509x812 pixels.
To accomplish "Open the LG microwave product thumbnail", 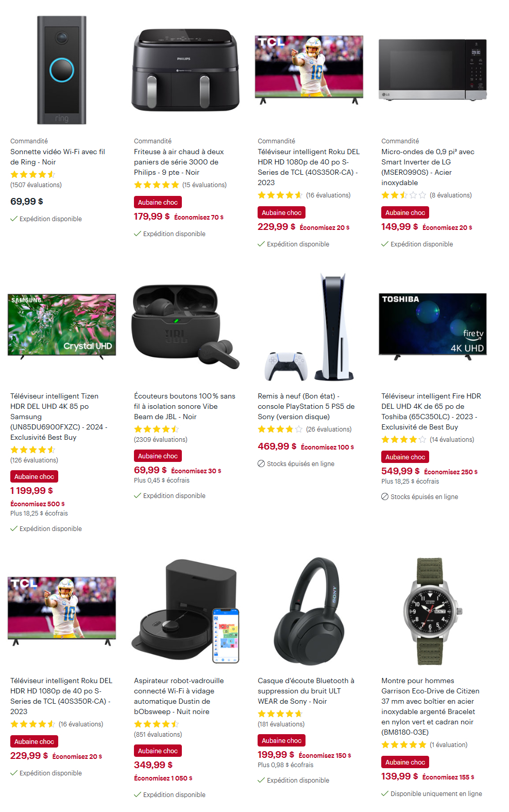I will pos(433,70).
